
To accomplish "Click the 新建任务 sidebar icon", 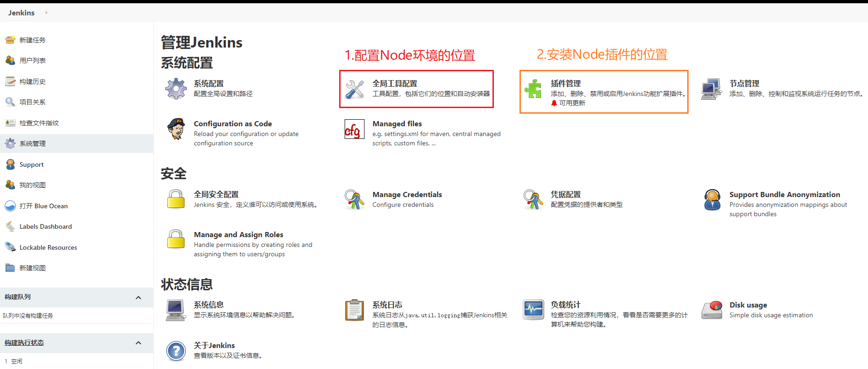I will click(x=10, y=40).
